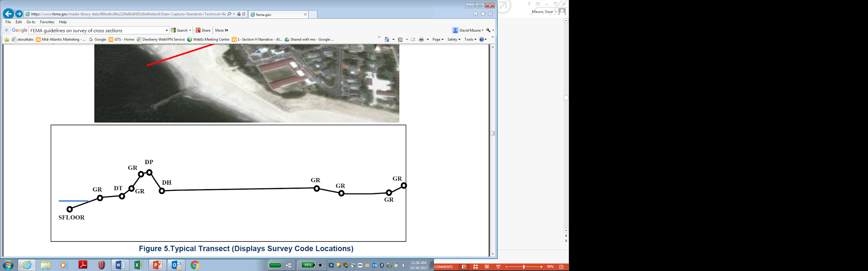Screen dimensions: 868x271
Task: Click the address bar search magnifier icon
Action: (x=229, y=14)
